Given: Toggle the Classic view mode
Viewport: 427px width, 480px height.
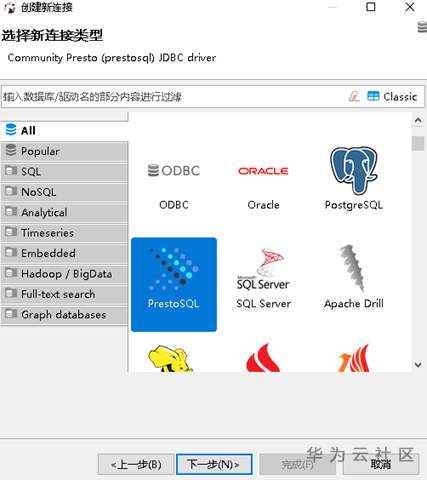Looking at the screenshot, I should click(x=392, y=97).
